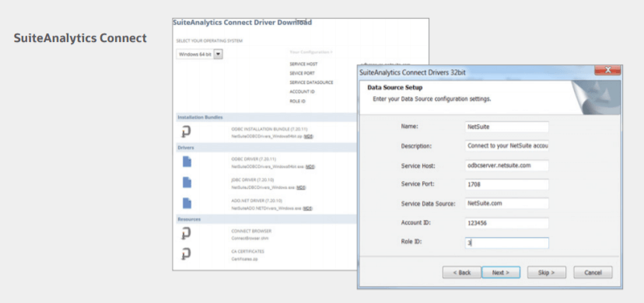Click the ODBC Driver file icon

[187, 162]
